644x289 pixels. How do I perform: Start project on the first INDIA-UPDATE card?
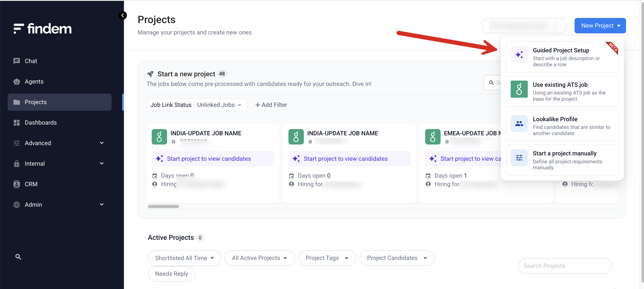click(x=213, y=159)
